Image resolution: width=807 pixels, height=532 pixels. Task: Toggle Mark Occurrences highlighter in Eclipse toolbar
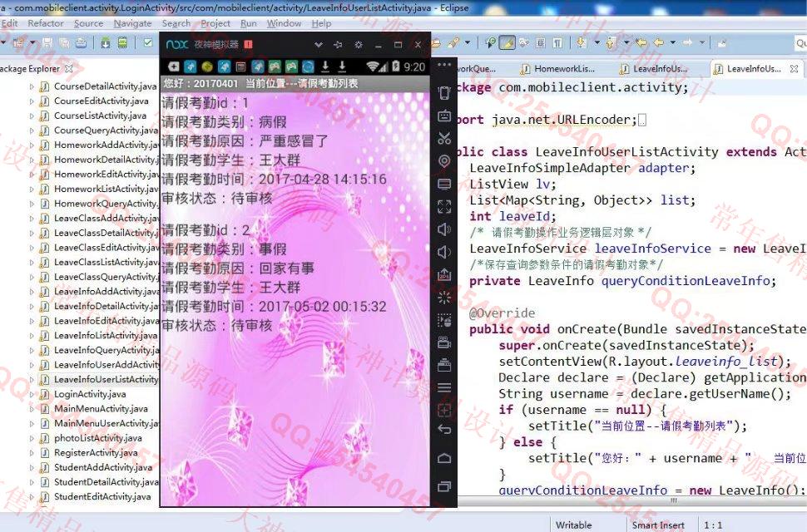[507, 42]
